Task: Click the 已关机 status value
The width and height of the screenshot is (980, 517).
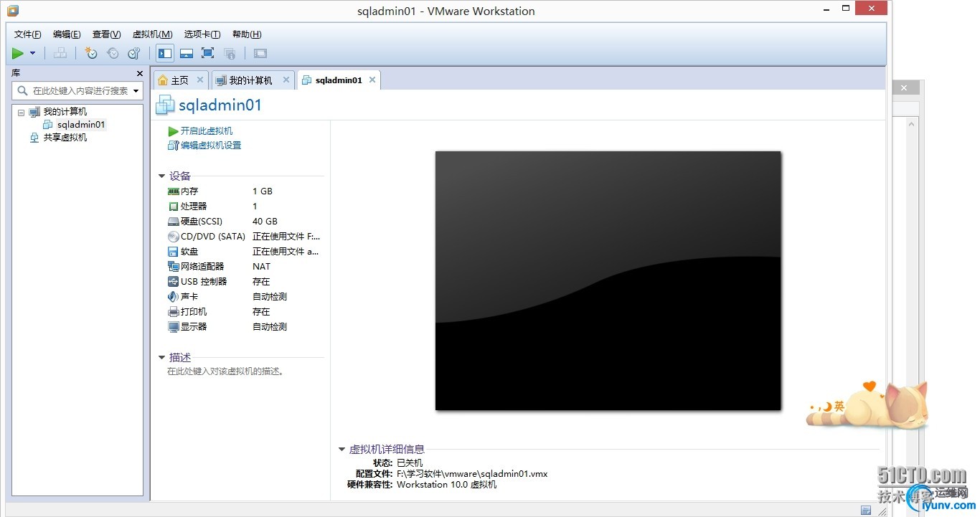Action: (410, 463)
